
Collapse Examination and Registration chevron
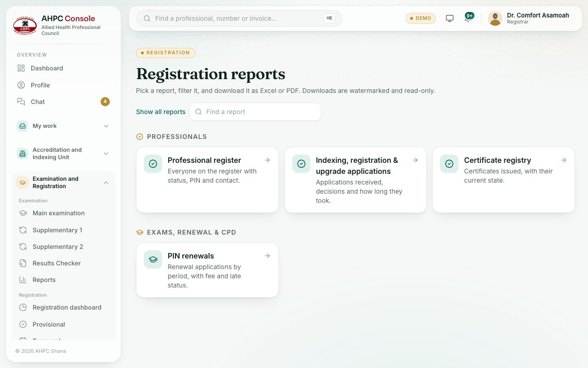tap(106, 183)
